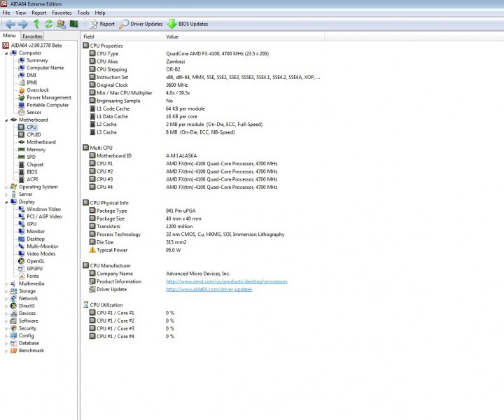504x420 pixels.
Task: Click the Memory icon in tree
Action: click(21, 149)
